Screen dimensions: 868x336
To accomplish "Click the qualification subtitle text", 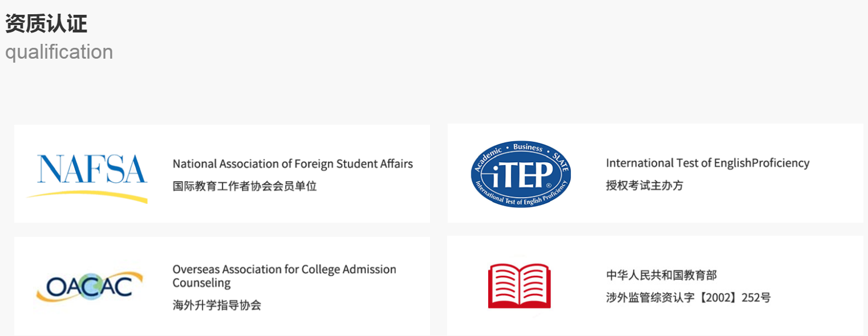I will coord(59,52).
